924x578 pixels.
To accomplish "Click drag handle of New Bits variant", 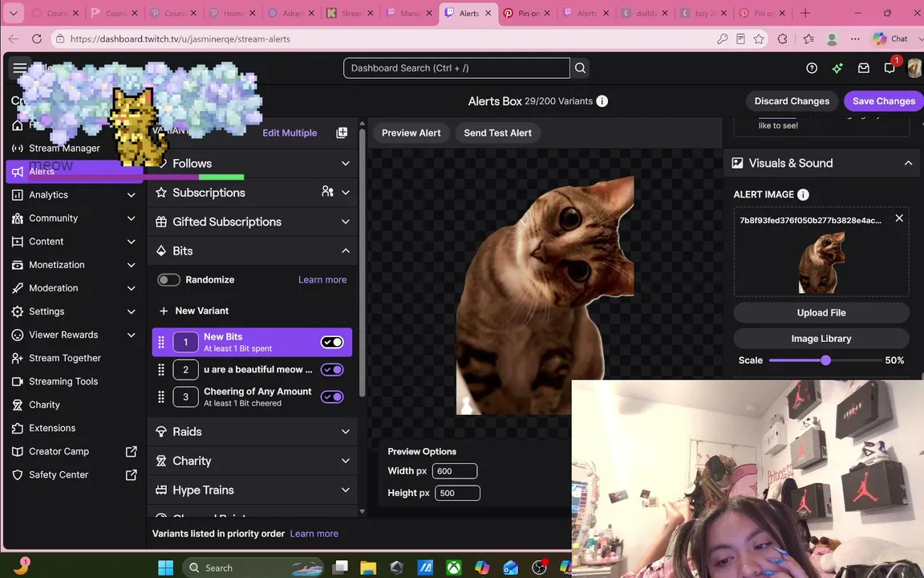I will [x=161, y=342].
